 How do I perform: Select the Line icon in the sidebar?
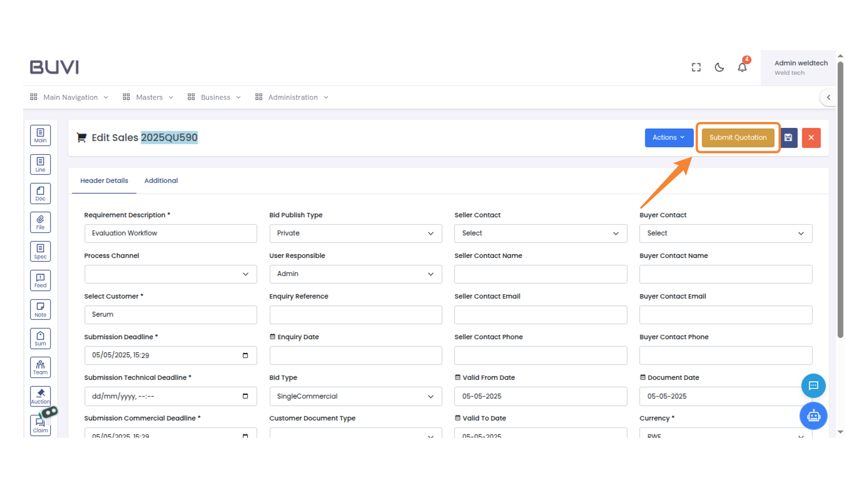tap(40, 164)
